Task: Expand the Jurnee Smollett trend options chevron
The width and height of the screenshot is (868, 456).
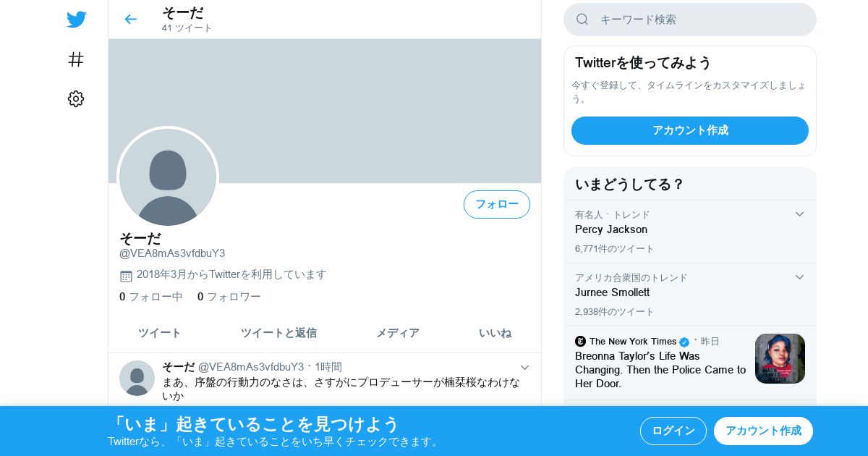Action: tap(799, 277)
